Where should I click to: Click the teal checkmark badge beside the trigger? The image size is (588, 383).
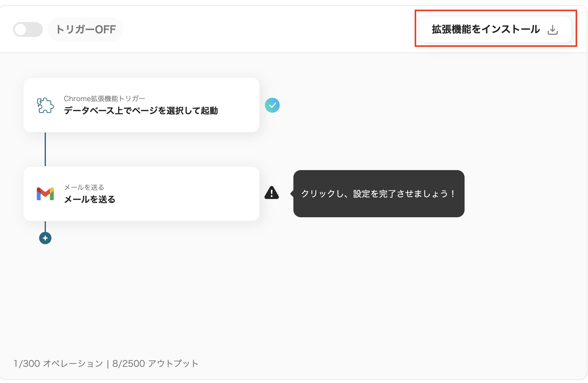point(272,105)
